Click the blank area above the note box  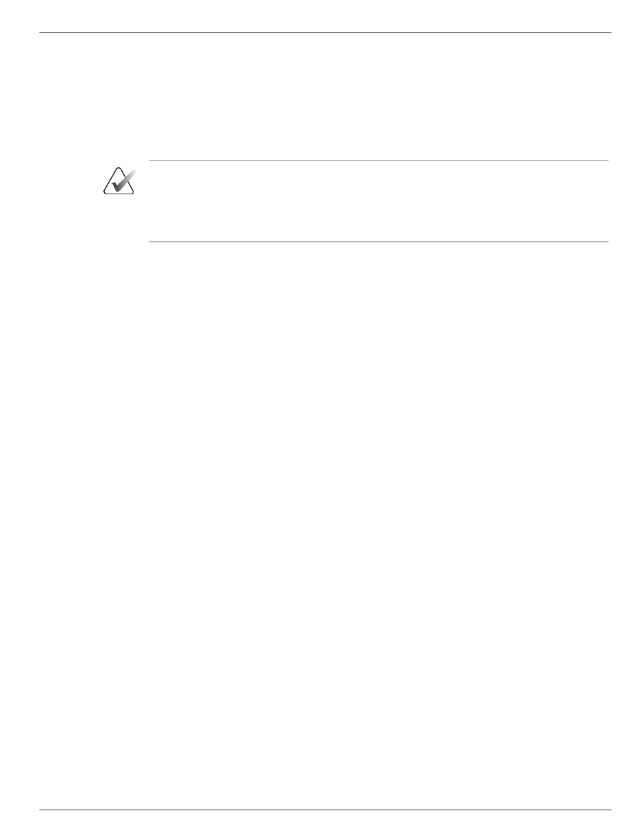point(325,96)
